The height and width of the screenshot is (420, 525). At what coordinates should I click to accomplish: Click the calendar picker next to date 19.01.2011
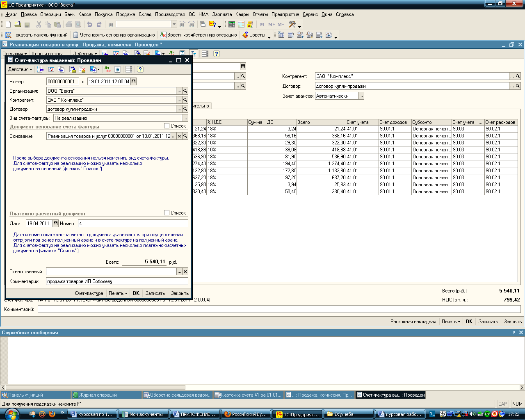coord(133,81)
